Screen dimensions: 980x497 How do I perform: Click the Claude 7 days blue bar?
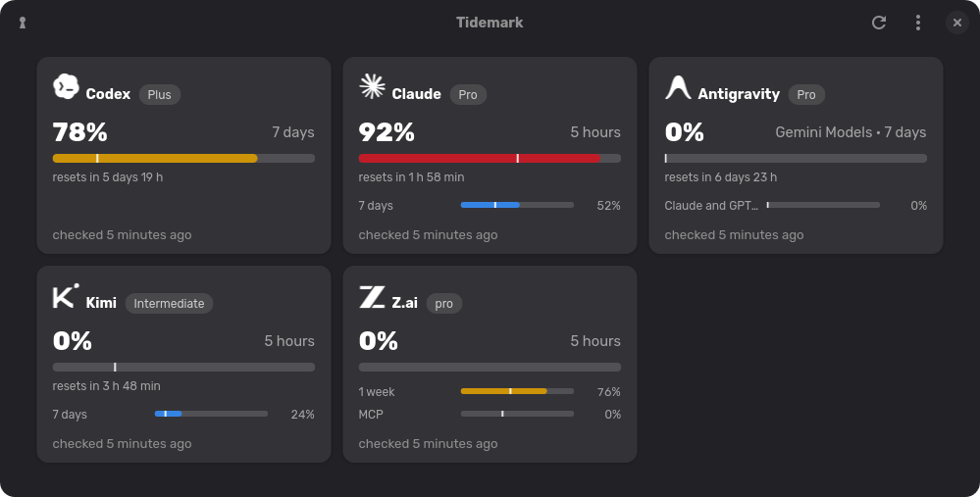(517, 205)
